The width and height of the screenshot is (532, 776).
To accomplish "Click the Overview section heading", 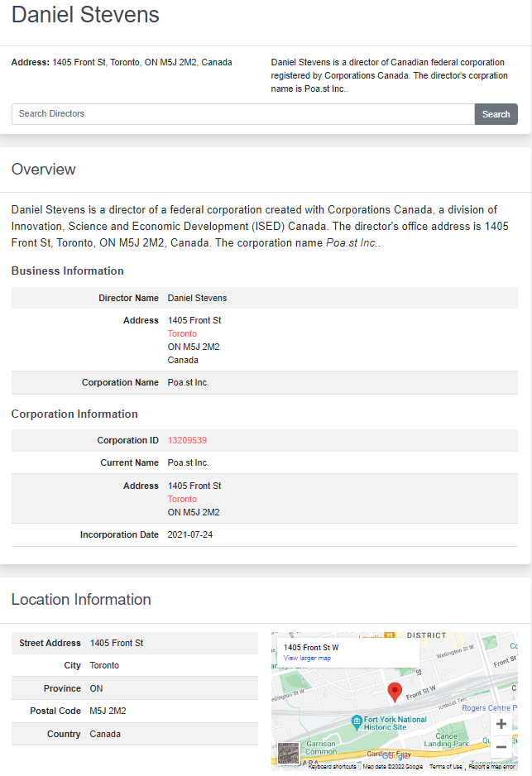I will pyautogui.click(x=44, y=170).
